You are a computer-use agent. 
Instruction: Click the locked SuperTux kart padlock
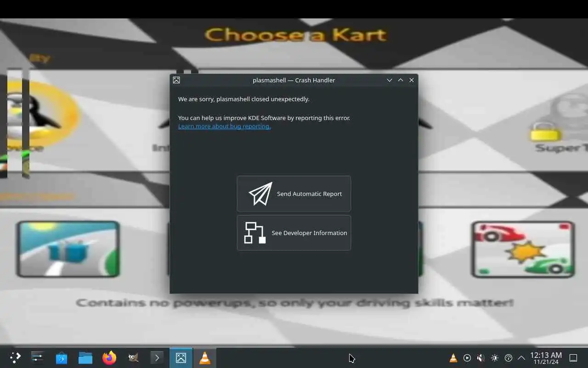click(x=545, y=132)
